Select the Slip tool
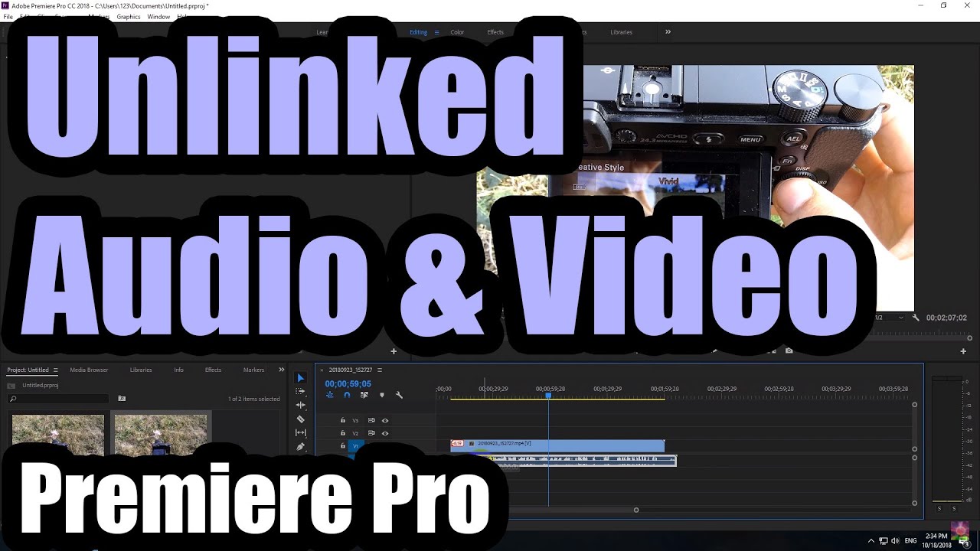 (300, 433)
